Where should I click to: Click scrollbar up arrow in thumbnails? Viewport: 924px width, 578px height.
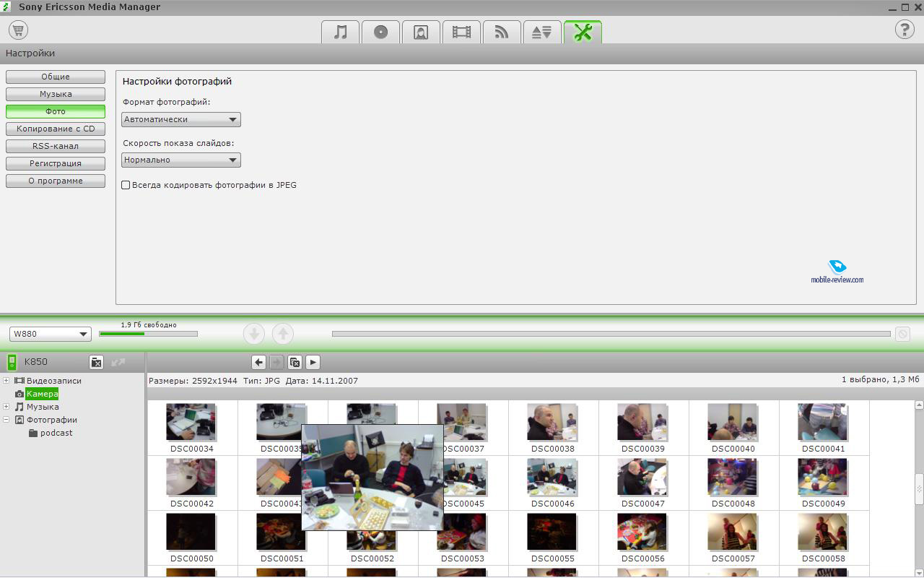[919, 405]
